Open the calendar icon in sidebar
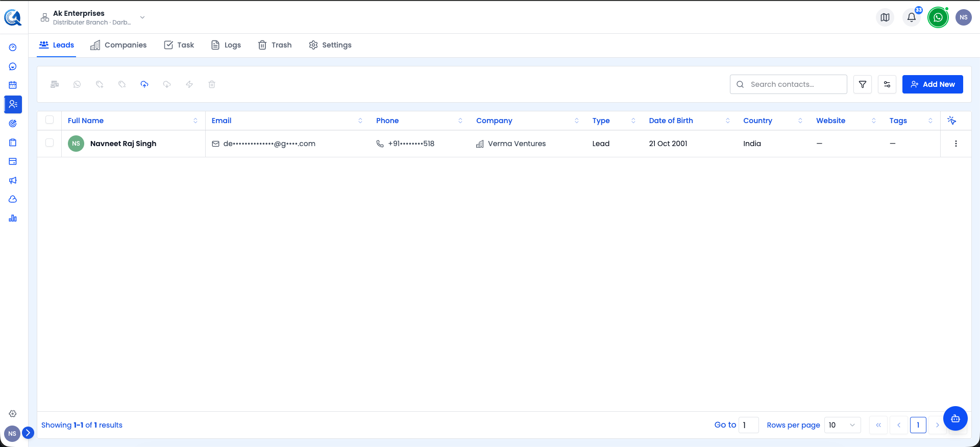Viewport: 980px width, 447px height. 13,85
